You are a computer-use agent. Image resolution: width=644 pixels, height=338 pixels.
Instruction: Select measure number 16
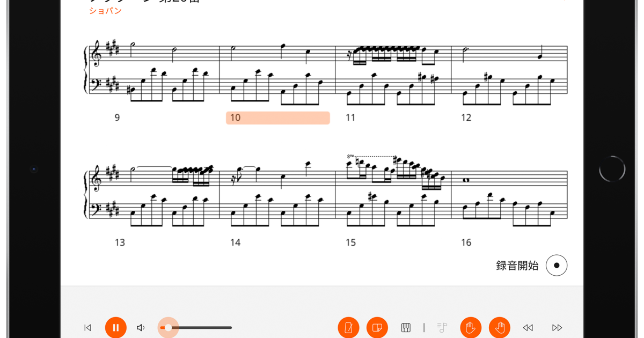click(x=466, y=243)
